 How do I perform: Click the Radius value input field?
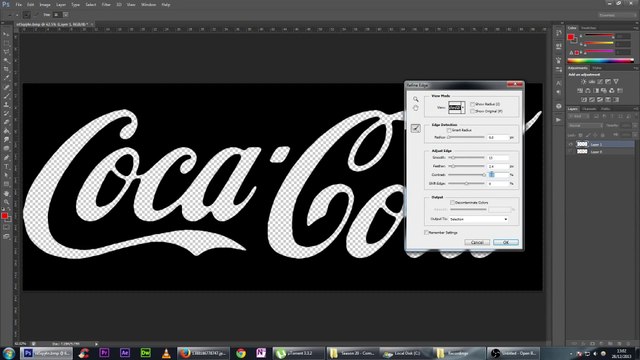(x=498, y=138)
